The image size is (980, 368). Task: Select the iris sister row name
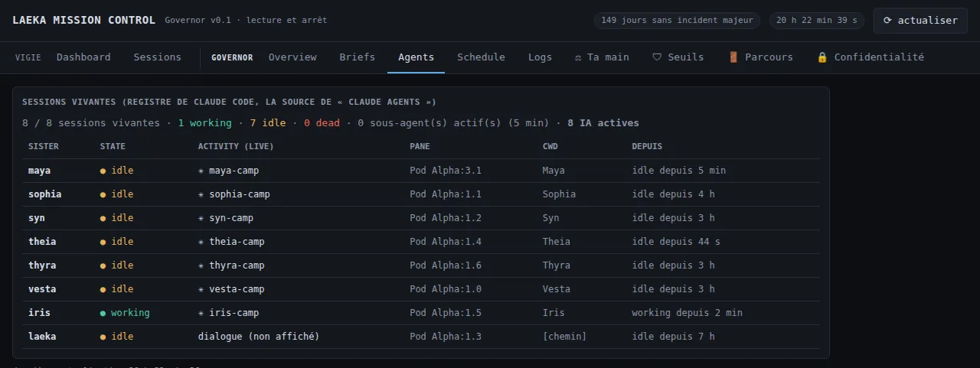pyautogui.click(x=39, y=313)
